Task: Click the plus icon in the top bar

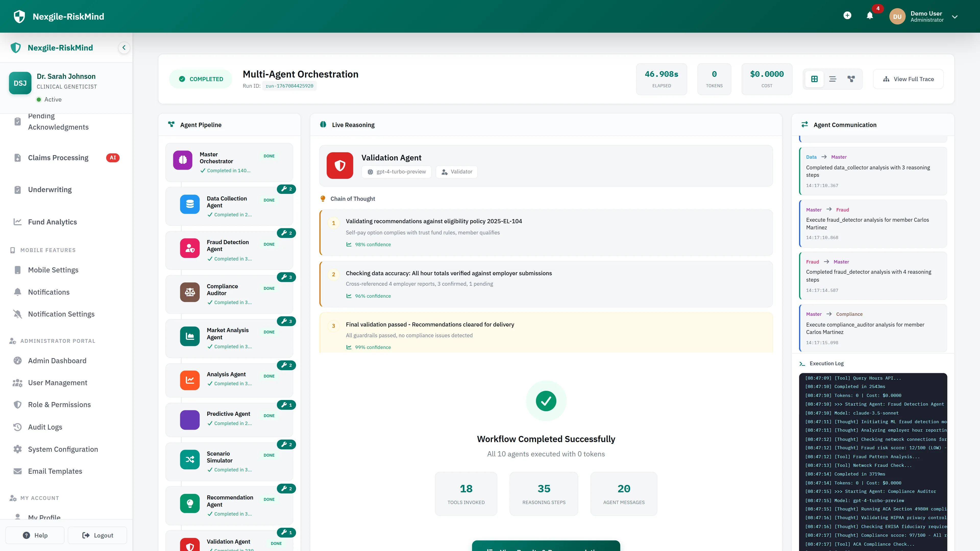Action: point(848,16)
